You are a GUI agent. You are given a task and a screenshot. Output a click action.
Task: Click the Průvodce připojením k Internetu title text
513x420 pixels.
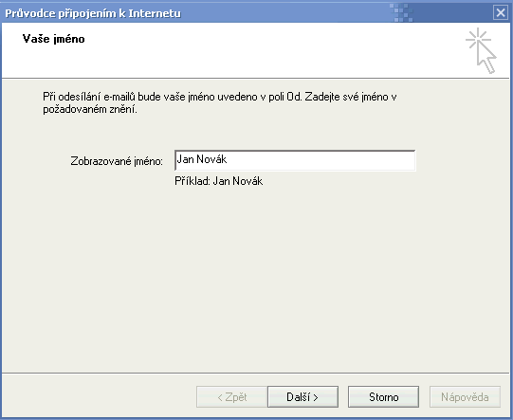[x=93, y=13]
